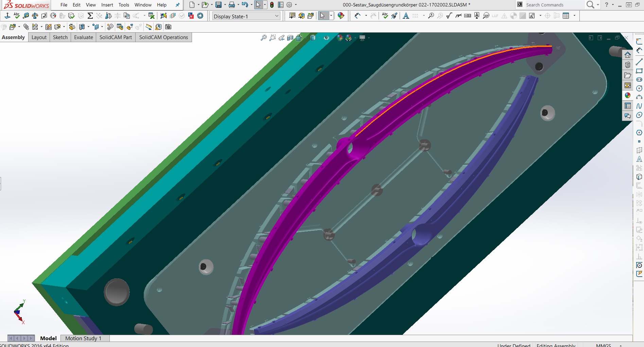This screenshot has height=347, width=644.
Task: Open the Design Library icon in task pane
Action: pos(628,65)
